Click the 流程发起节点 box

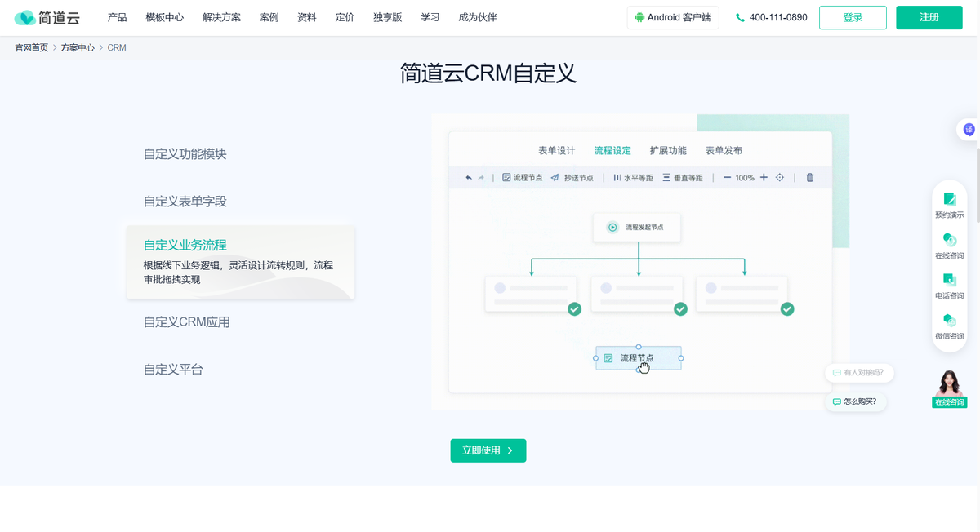(637, 228)
